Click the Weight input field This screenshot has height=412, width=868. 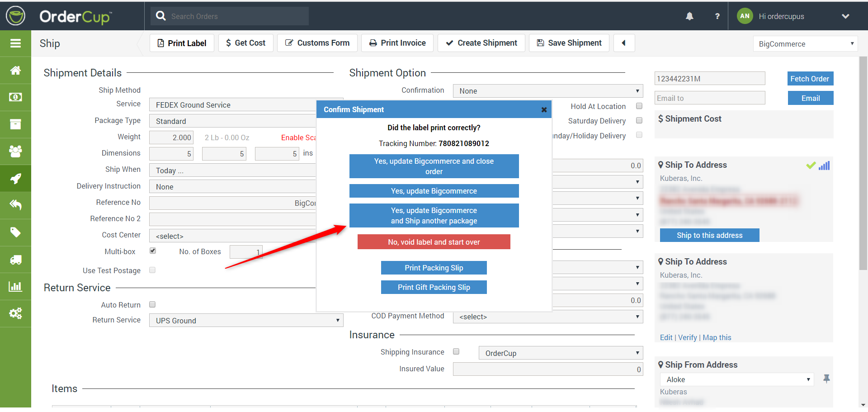click(172, 137)
